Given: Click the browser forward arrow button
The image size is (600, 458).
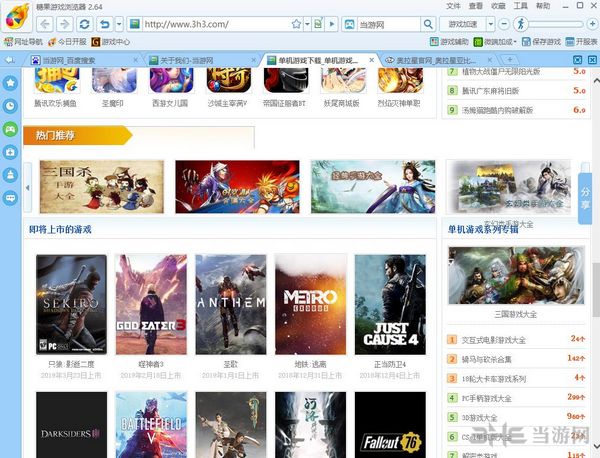Looking at the screenshot, I should 65,24.
